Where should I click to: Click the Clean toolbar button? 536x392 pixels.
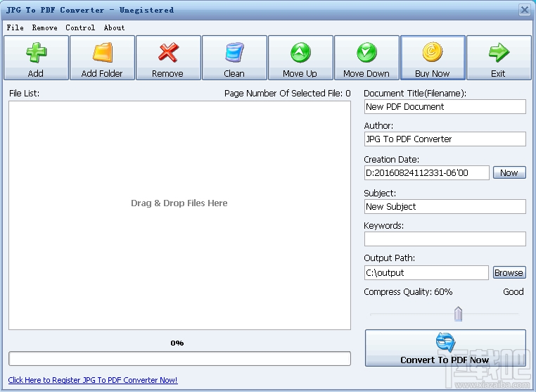point(234,58)
